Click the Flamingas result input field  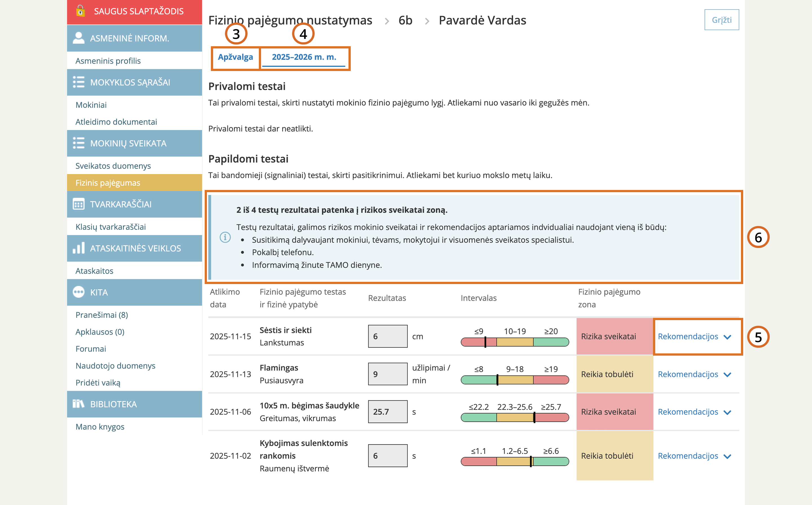pyautogui.click(x=388, y=374)
